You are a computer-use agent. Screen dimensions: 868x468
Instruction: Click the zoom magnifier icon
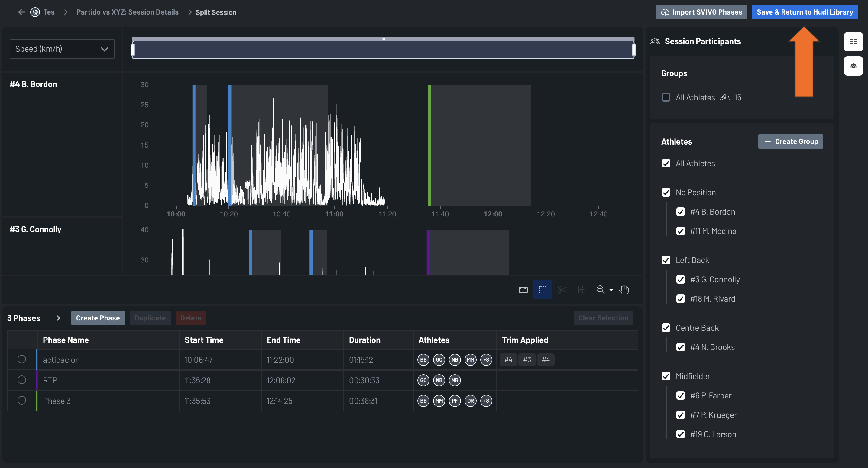pos(600,290)
